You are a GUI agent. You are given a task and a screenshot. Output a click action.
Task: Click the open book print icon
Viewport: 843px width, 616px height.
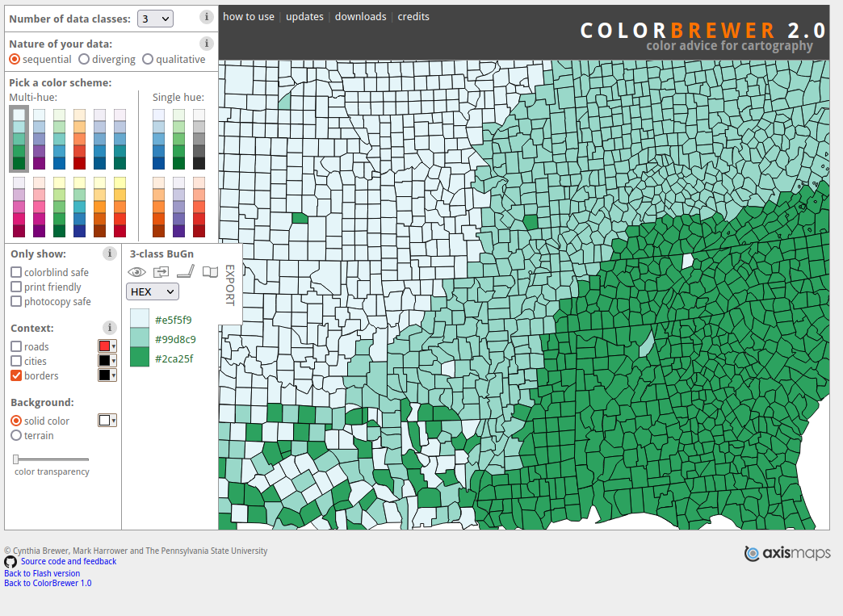[210, 272]
